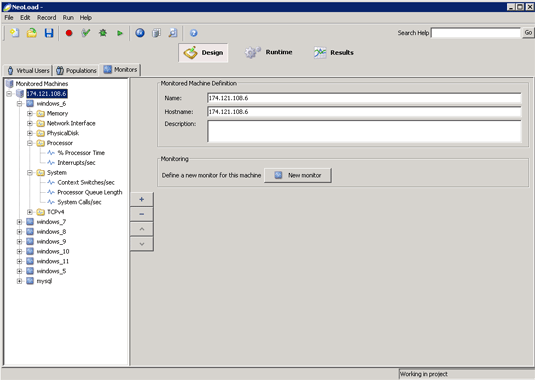Click the counter icon for % Processor Time
The width and height of the screenshot is (535, 380).
(x=51, y=153)
